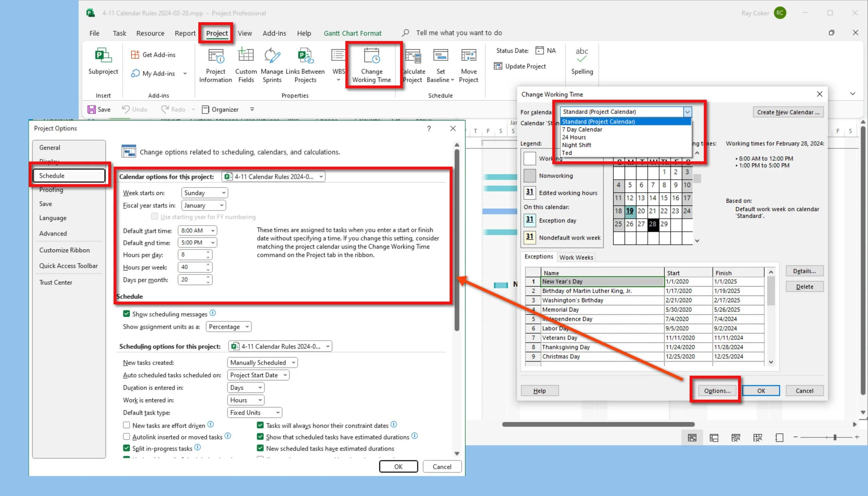Open Change Working Time
The image size is (868, 496).
coord(372,66)
